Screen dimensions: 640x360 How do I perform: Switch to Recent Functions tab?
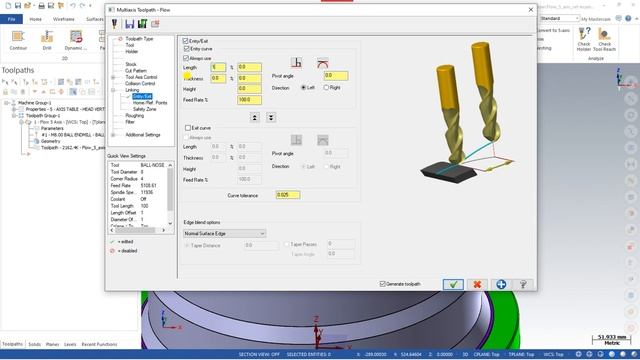[x=99, y=344]
